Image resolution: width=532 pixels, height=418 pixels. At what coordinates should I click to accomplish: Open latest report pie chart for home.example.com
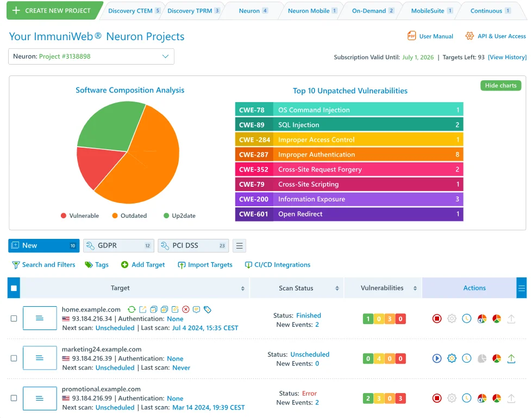point(497,319)
